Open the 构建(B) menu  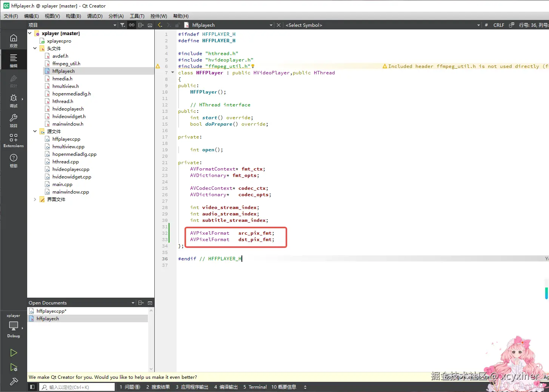(x=73, y=16)
